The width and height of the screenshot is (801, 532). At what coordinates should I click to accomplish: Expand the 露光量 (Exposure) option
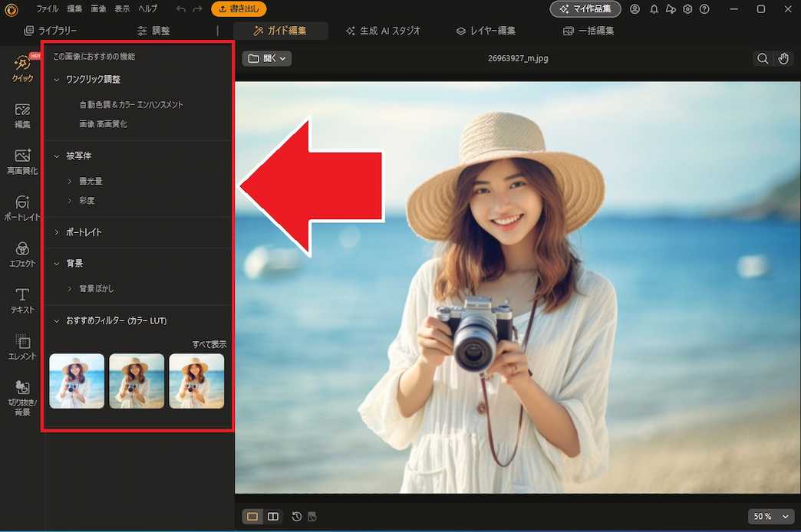tap(70, 181)
